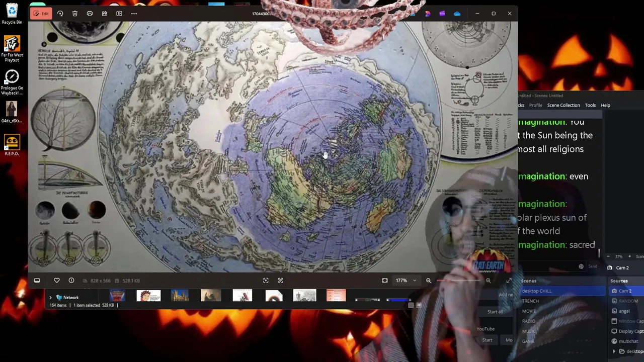Select the RANDOM source in OBS
Viewport: 644px width, 362px height.
(x=626, y=301)
